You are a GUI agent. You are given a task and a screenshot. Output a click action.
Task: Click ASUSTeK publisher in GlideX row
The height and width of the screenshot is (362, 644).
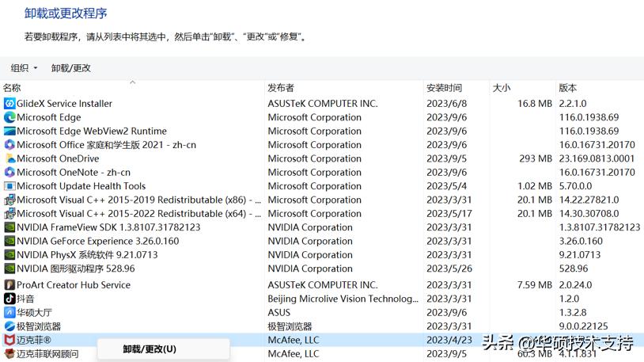(323, 104)
